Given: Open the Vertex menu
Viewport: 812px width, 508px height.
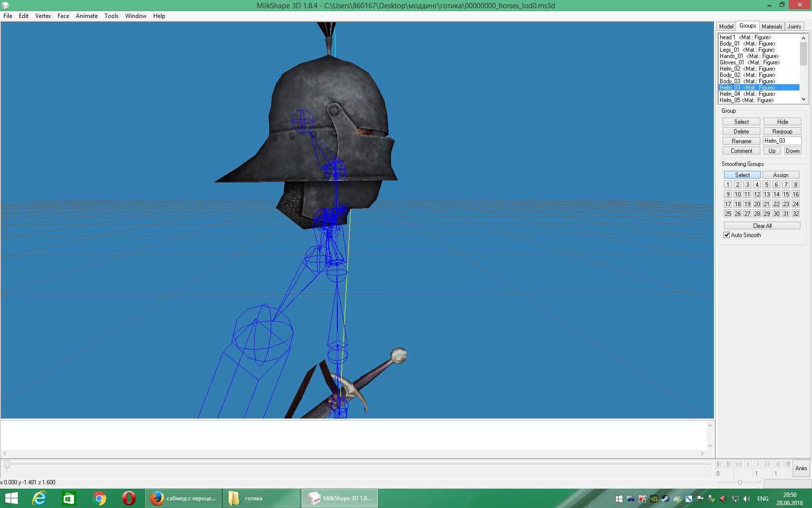Looking at the screenshot, I should [x=43, y=16].
